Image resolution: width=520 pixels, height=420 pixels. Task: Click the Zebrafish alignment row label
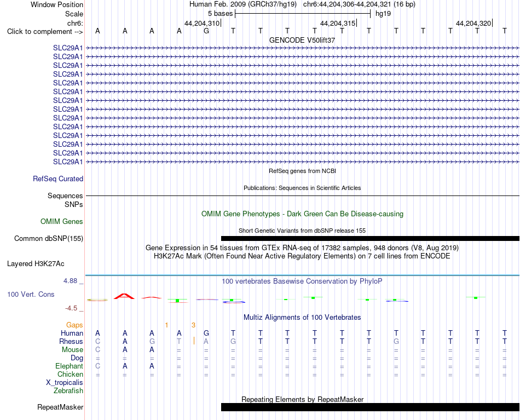tap(68, 391)
